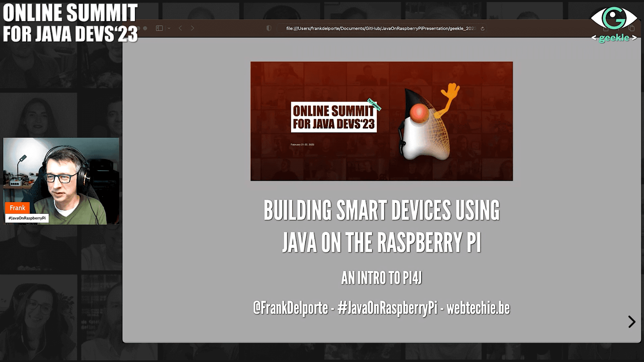Reload the page with the refresh icon
Image resolution: width=644 pixels, height=362 pixels.
(x=482, y=29)
